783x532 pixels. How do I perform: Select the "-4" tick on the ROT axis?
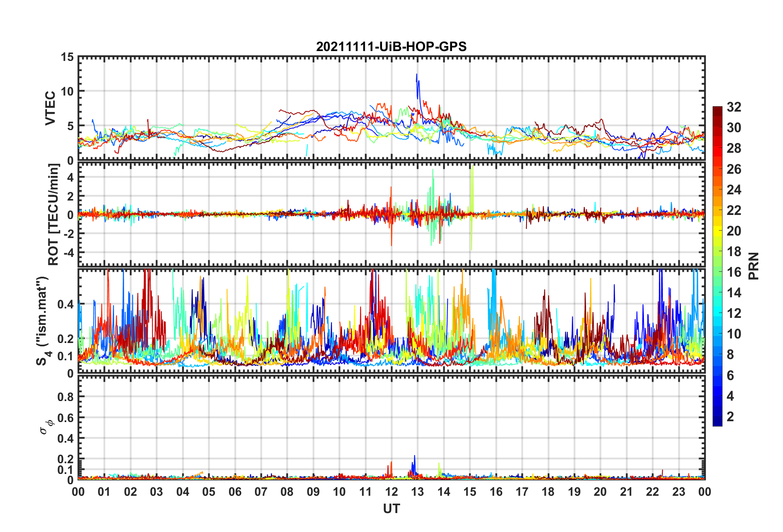click(x=68, y=252)
